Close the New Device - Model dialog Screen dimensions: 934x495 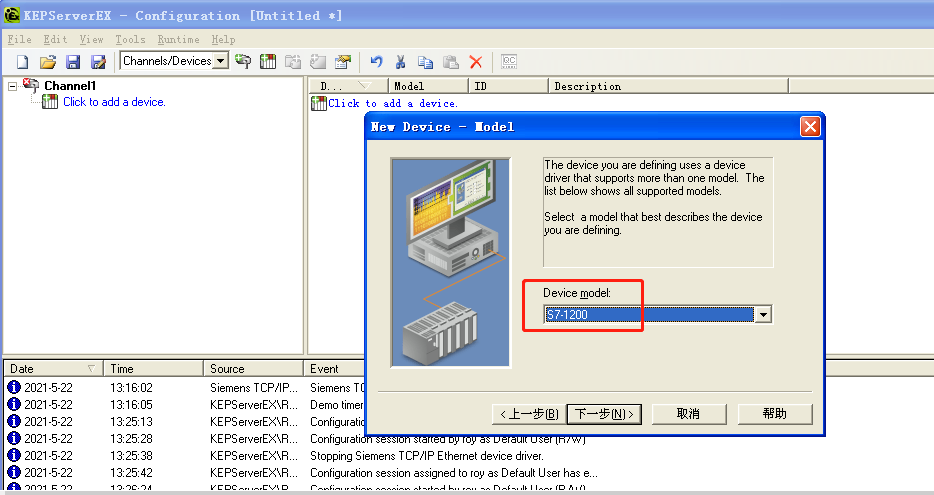(x=810, y=127)
